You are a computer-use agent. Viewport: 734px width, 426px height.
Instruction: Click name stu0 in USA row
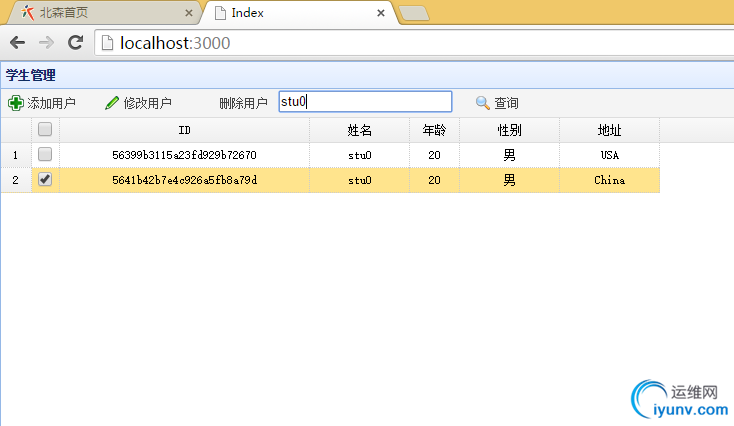pyautogui.click(x=360, y=155)
